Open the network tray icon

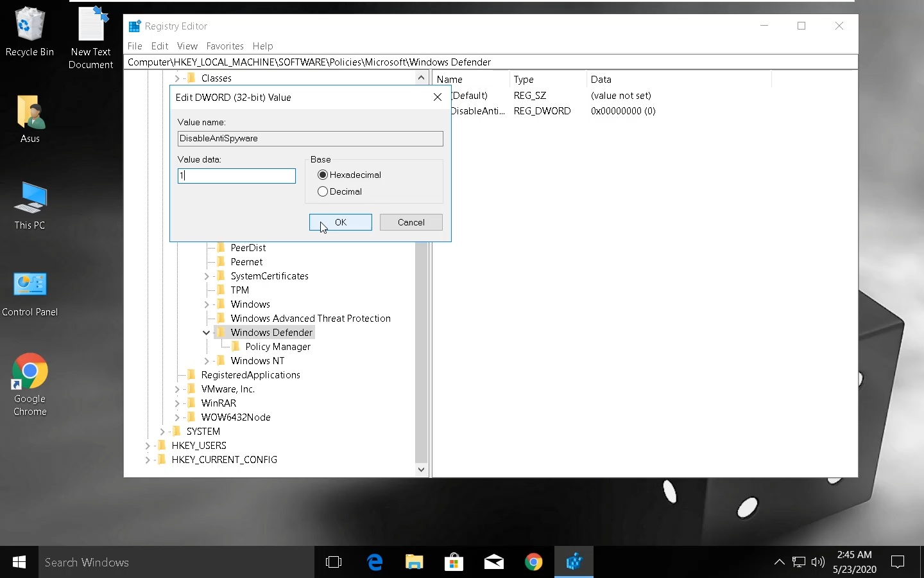click(x=799, y=562)
